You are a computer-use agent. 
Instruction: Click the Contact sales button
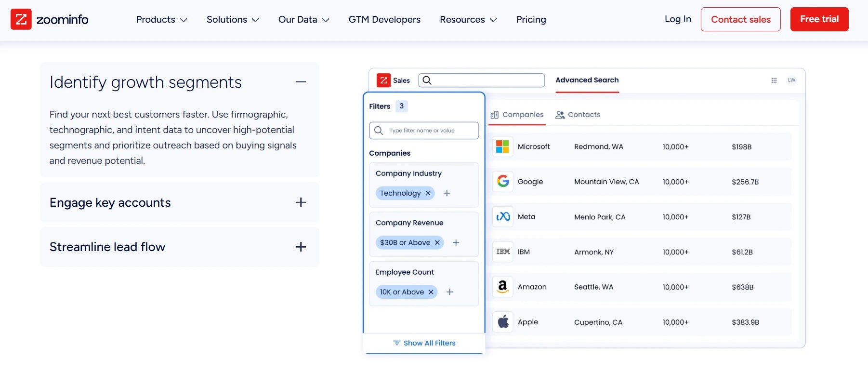741,19
